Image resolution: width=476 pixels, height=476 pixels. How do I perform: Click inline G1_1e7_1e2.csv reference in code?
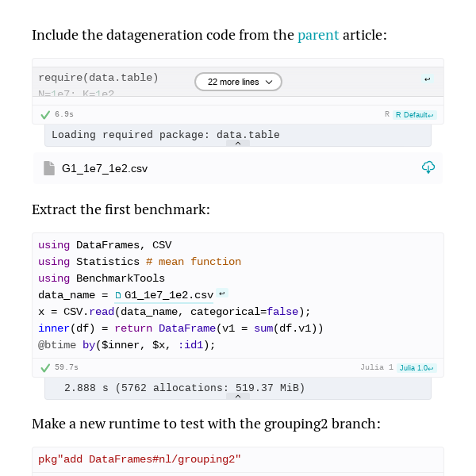coord(169,295)
